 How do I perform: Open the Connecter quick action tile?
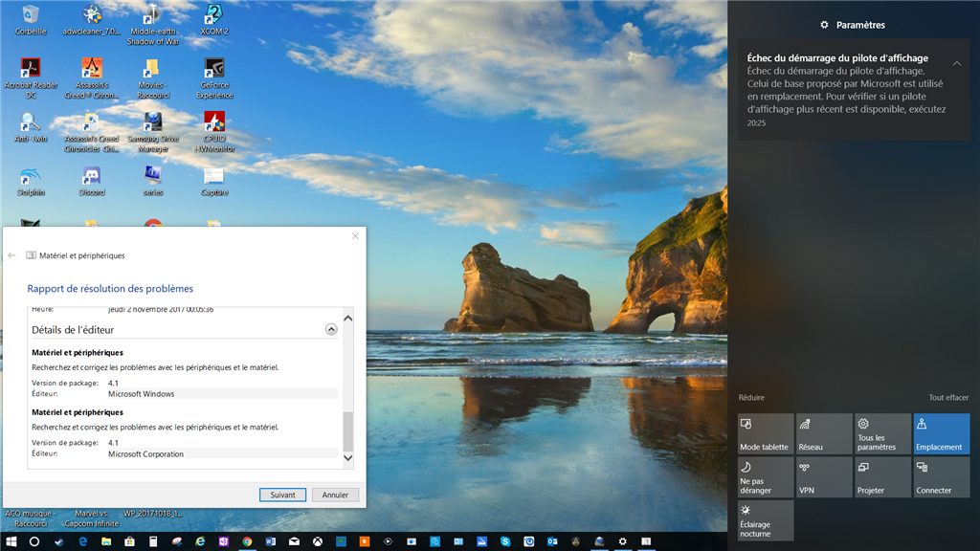[x=942, y=477]
